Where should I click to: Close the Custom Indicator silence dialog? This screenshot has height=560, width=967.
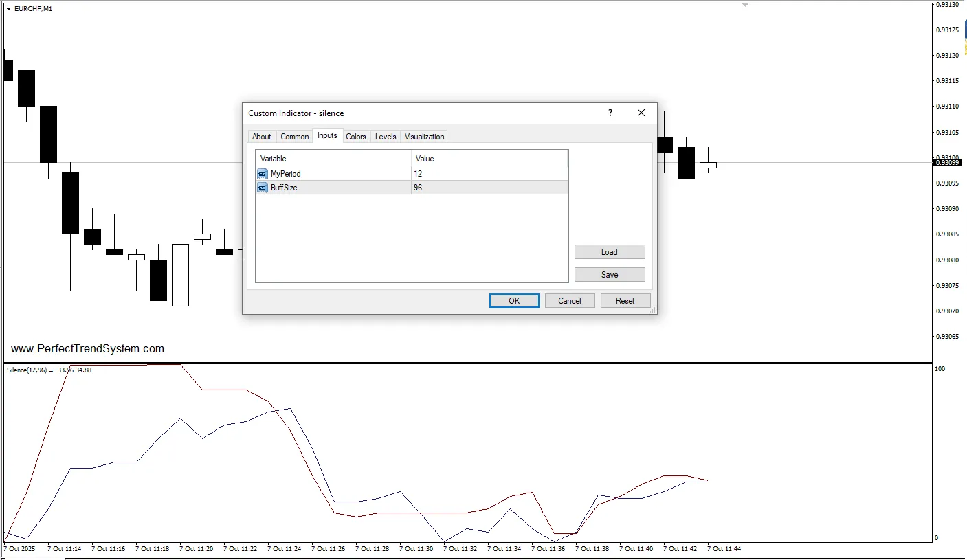641,113
